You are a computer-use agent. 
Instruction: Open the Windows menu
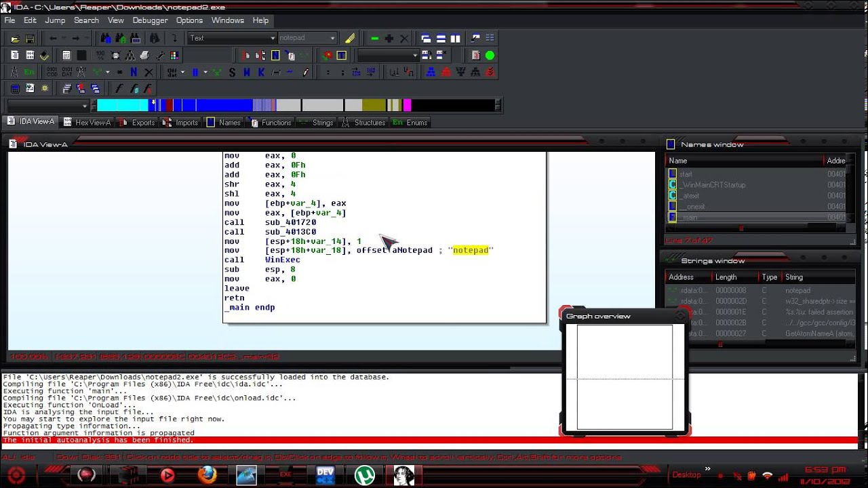coord(227,20)
